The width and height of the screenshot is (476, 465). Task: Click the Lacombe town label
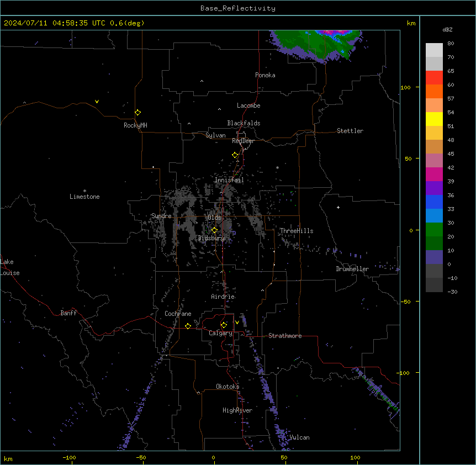(248, 105)
